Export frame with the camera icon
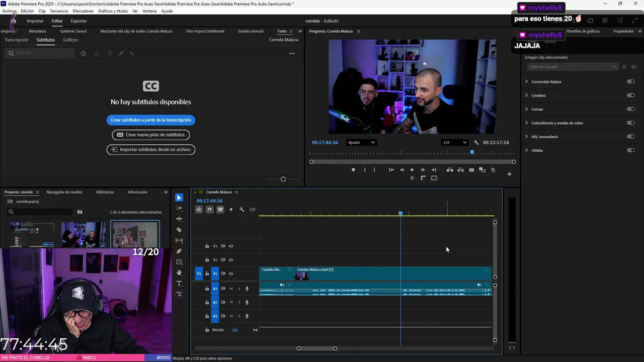The image size is (644, 362). point(471,170)
